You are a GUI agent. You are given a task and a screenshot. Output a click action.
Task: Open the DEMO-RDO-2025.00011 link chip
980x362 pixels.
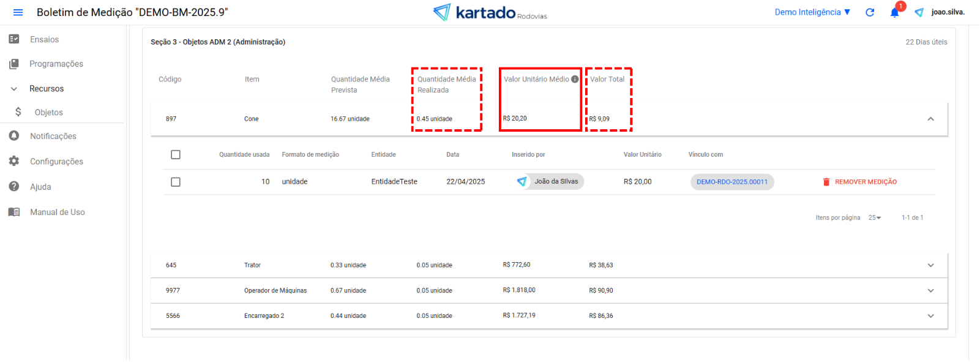tap(732, 182)
